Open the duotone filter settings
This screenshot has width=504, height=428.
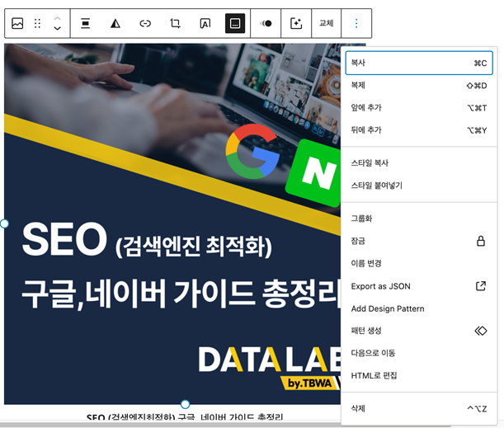(115, 24)
